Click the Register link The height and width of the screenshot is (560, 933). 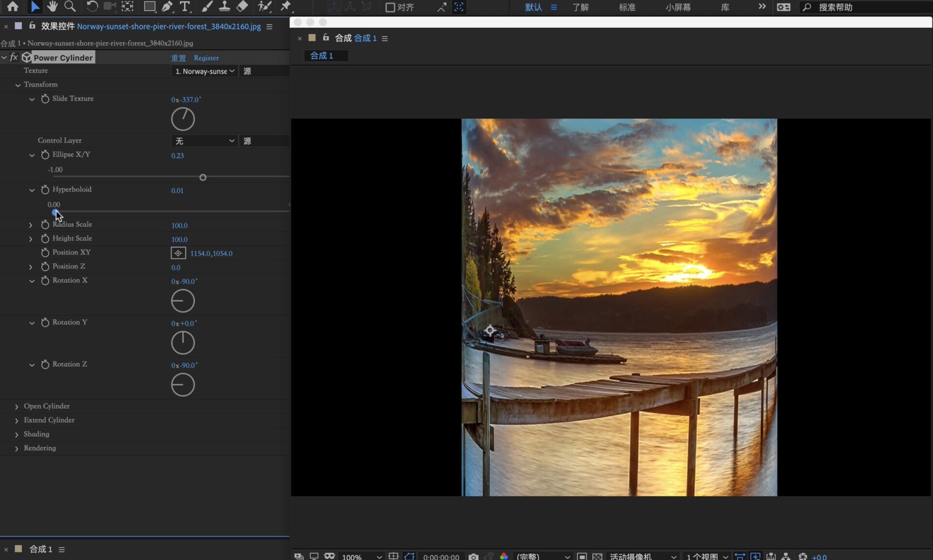coord(206,58)
